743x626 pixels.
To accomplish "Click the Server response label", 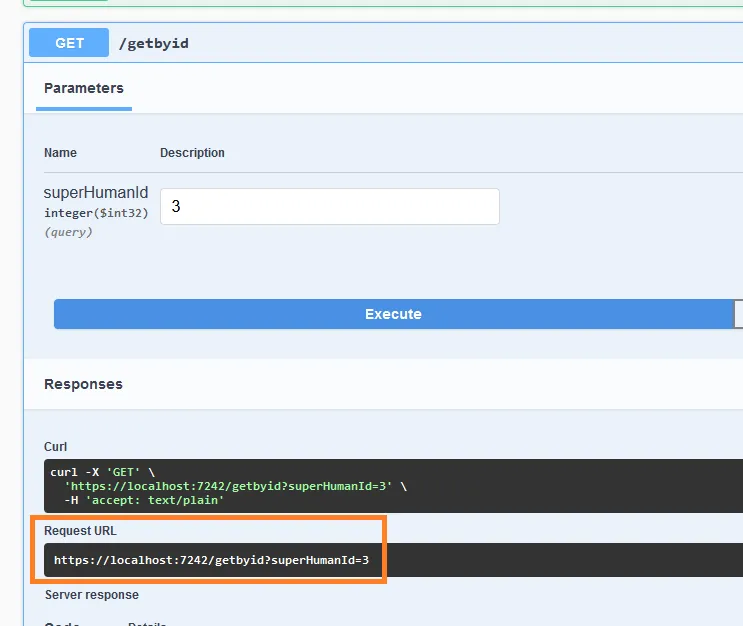I will 92,595.
